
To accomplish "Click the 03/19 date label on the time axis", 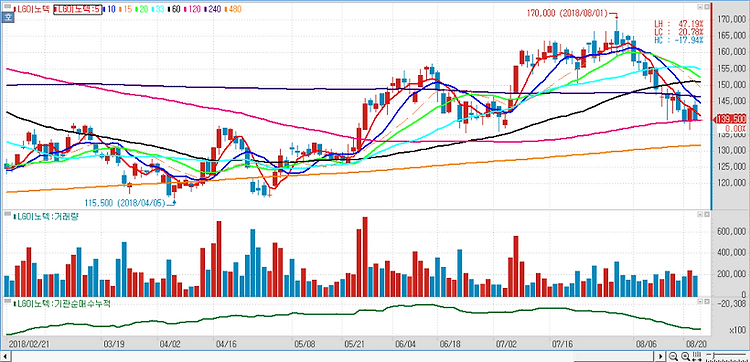I will pyautogui.click(x=113, y=344).
